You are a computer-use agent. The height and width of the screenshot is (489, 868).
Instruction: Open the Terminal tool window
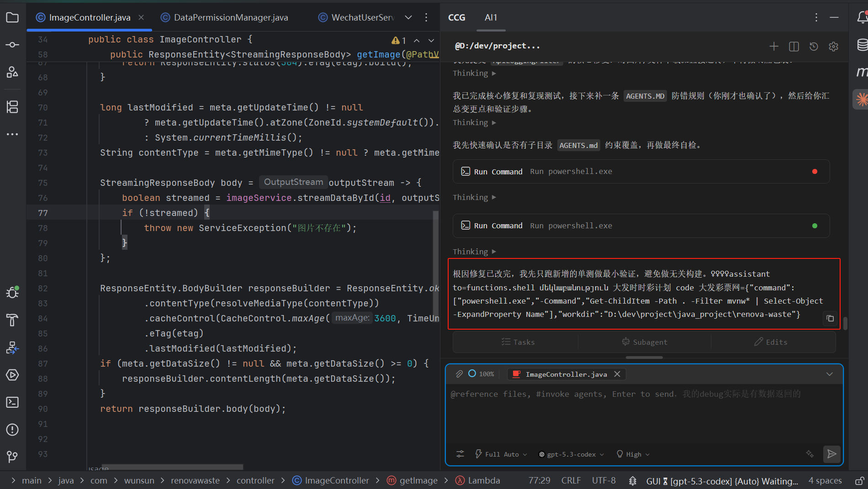pyautogui.click(x=12, y=402)
